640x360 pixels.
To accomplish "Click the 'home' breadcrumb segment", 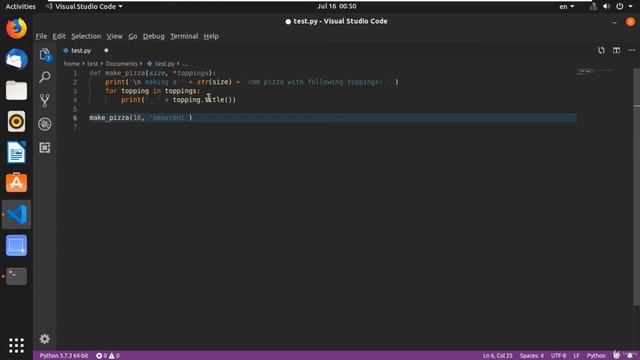I will coord(71,64).
